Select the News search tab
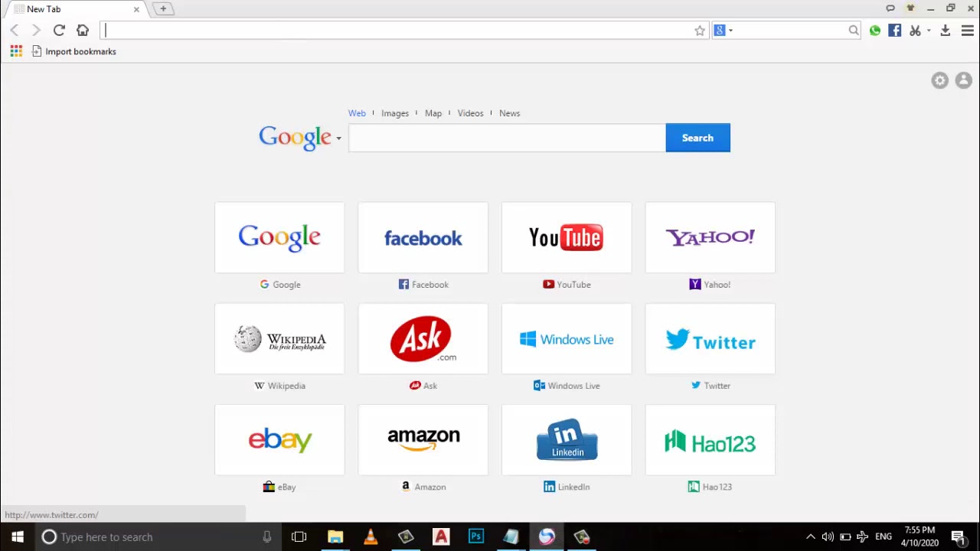Screen dimensions: 980x551 510,113
